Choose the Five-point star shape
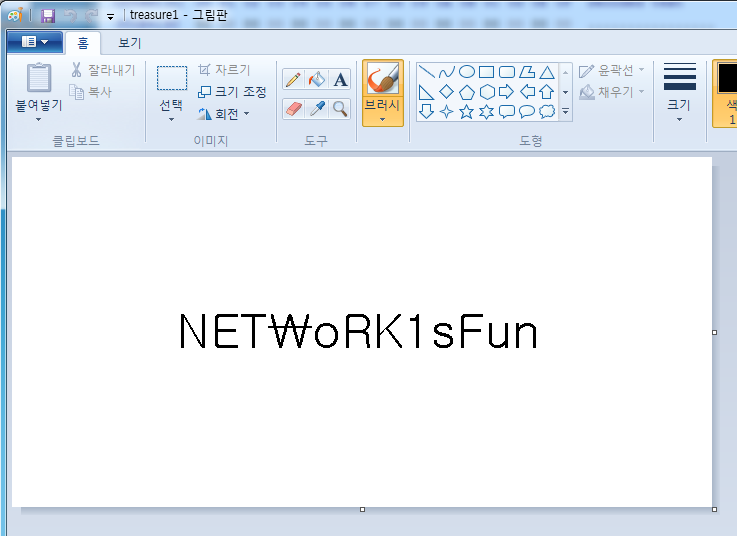 (467, 112)
